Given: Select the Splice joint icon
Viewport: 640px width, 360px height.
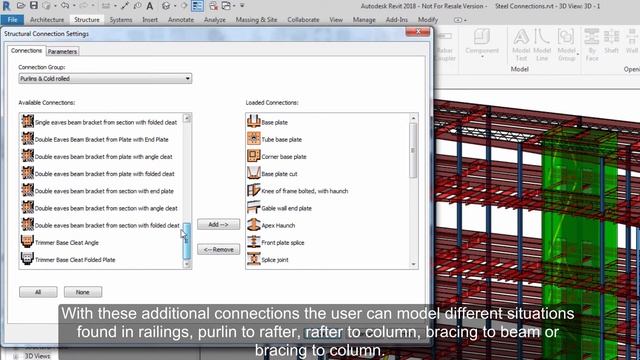Looking at the screenshot, I should pos(253,259).
